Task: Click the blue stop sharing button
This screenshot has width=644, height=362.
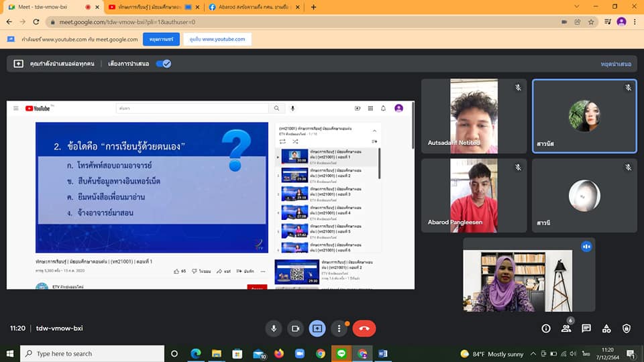Action: pyautogui.click(x=161, y=39)
